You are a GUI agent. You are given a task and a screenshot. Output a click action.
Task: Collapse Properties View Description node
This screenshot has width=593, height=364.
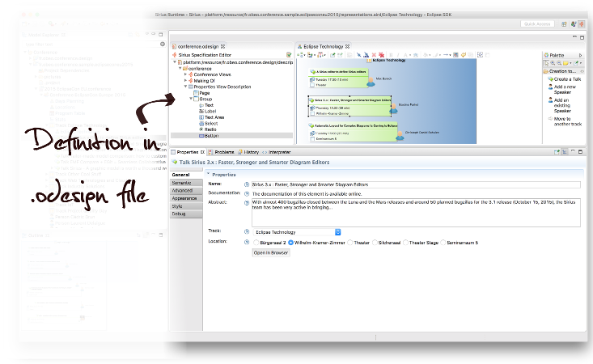click(x=186, y=87)
